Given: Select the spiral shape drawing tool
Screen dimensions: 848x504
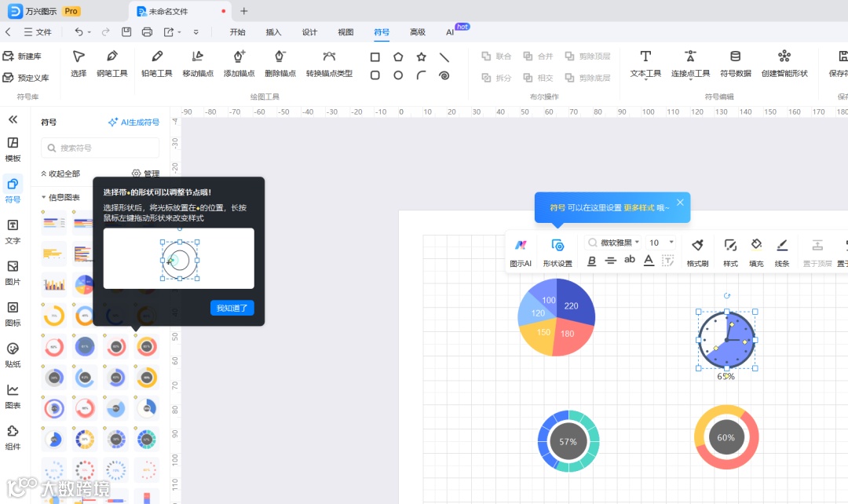Looking at the screenshot, I should (x=444, y=75).
